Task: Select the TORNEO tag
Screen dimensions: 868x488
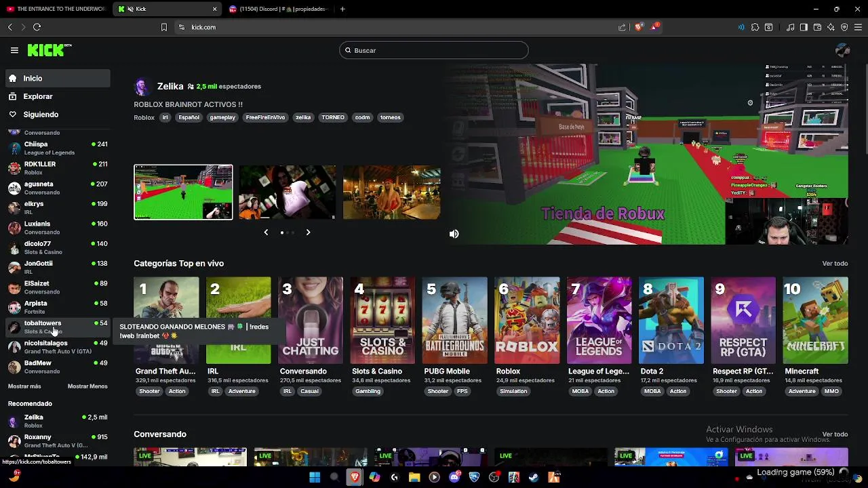Action: pos(333,117)
